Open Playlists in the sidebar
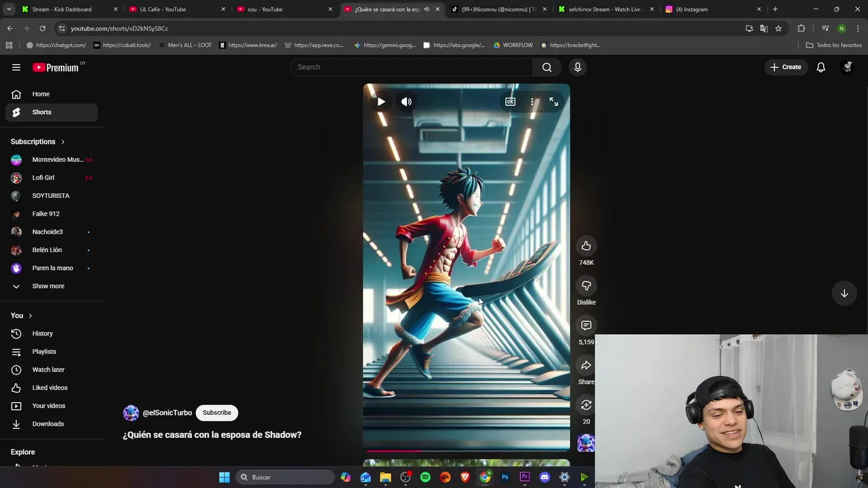Viewport: 868px width, 488px height. (52, 352)
